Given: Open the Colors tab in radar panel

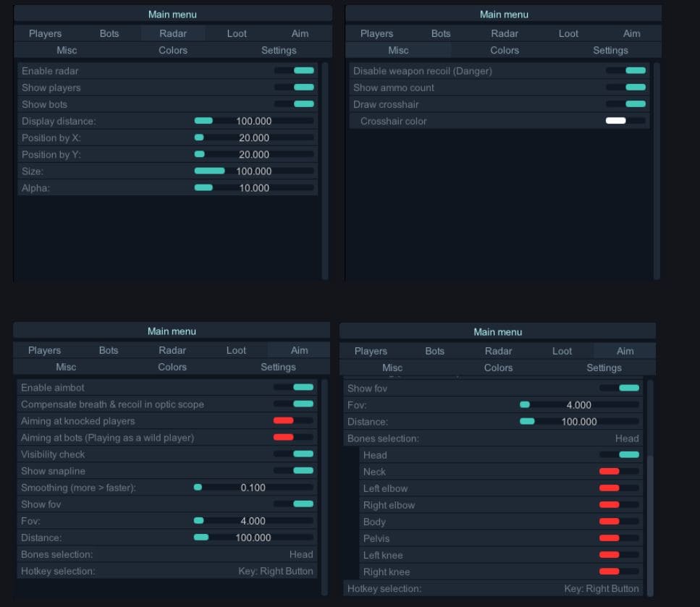Looking at the screenshot, I should (173, 51).
